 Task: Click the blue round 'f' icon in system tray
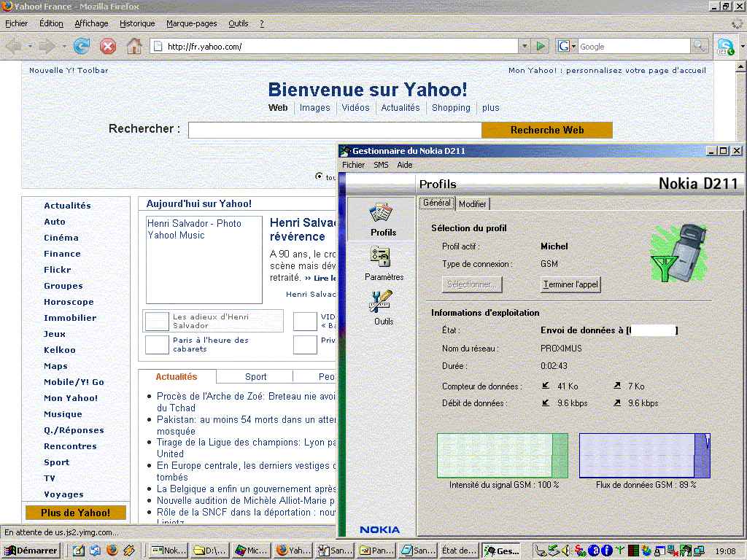(607, 551)
